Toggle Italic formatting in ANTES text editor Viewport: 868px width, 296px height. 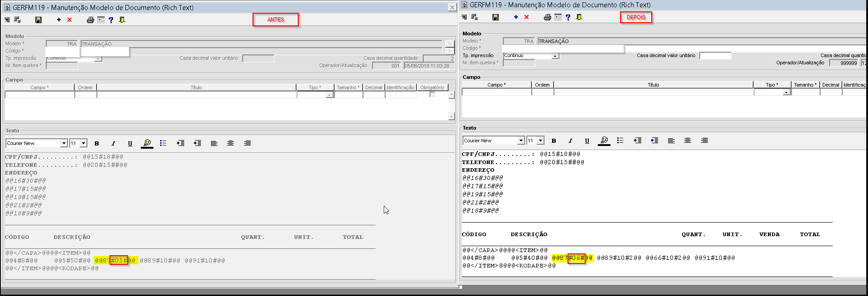[x=113, y=144]
